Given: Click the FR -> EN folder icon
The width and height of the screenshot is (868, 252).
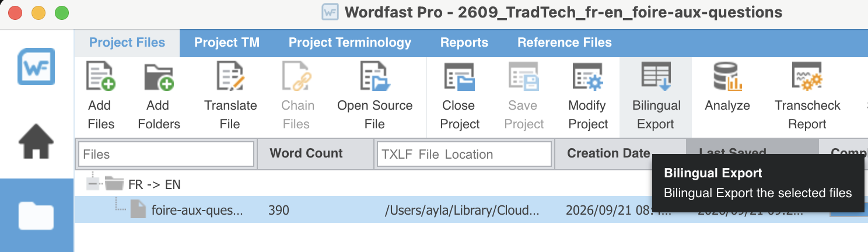Looking at the screenshot, I should coord(114,184).
